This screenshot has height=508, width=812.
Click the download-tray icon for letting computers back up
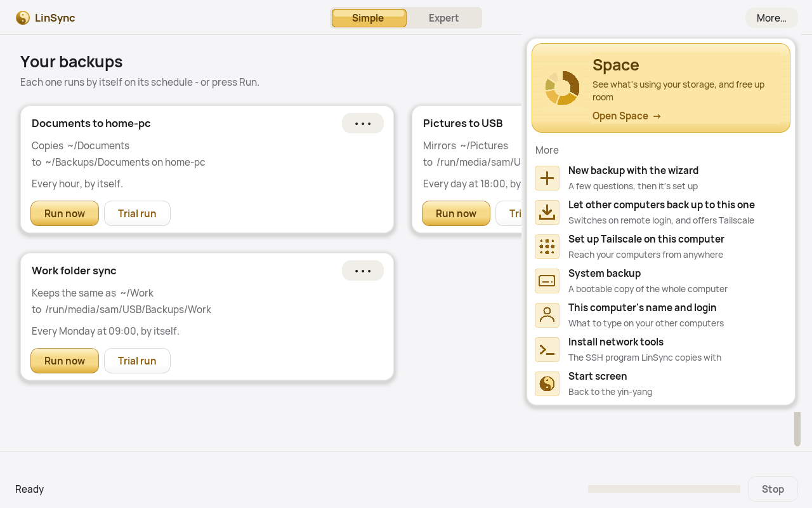tap(547, 212)
